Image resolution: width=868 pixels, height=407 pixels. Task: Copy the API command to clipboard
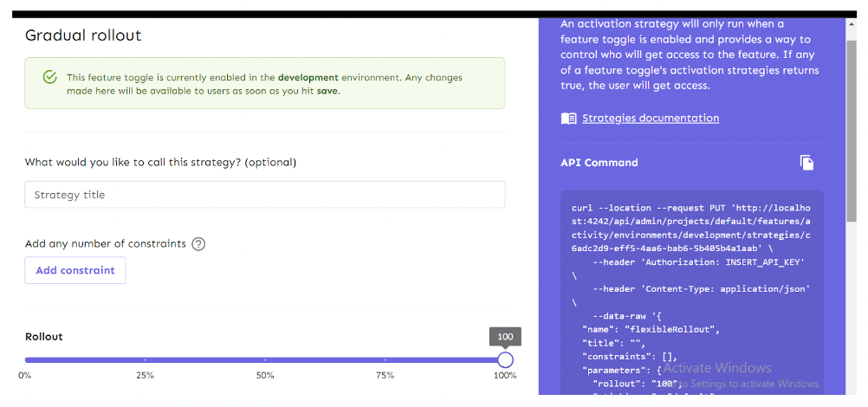[806, 163]
